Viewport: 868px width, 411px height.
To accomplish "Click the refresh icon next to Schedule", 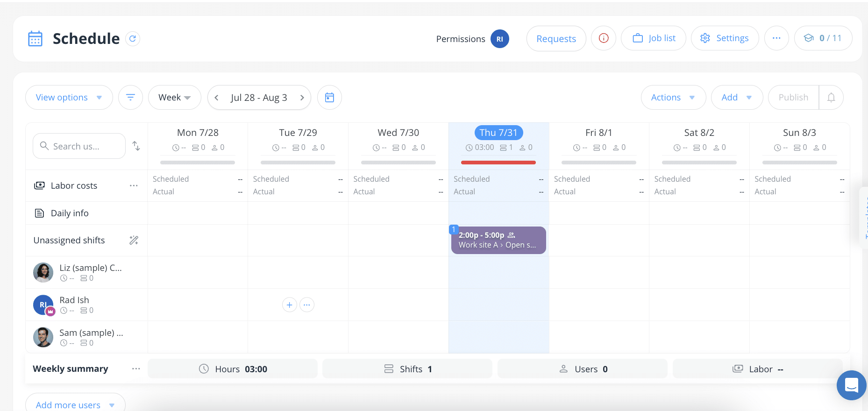I will click(x=133, y=39).
